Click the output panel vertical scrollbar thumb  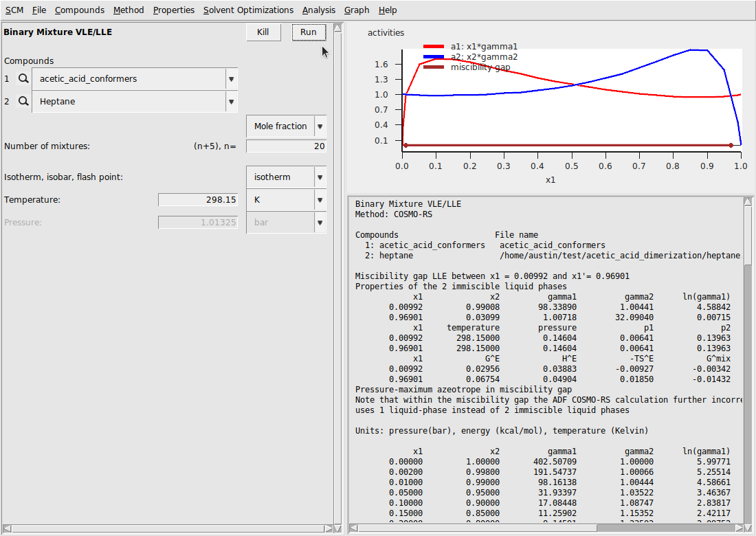point(748,236)
